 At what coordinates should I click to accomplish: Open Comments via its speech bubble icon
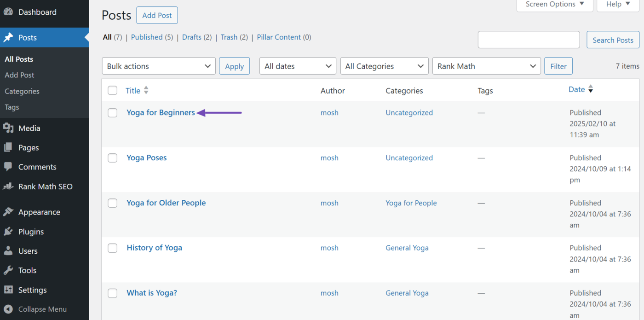(x=8, y=167)
